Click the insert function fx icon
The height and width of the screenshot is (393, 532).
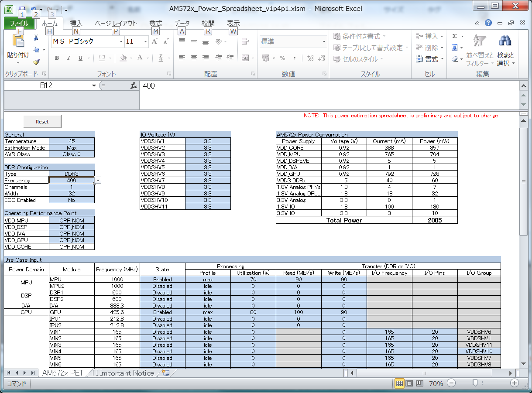134,86
